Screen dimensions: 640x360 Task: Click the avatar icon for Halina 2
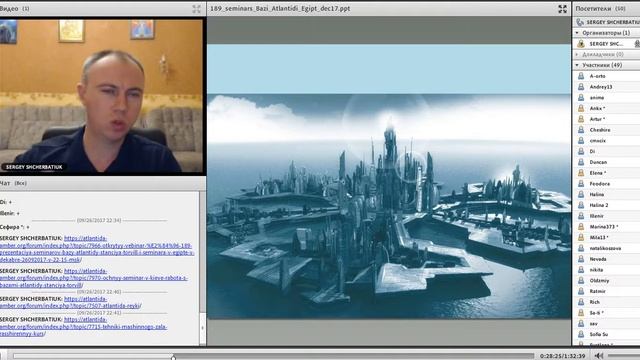[581, 205]
